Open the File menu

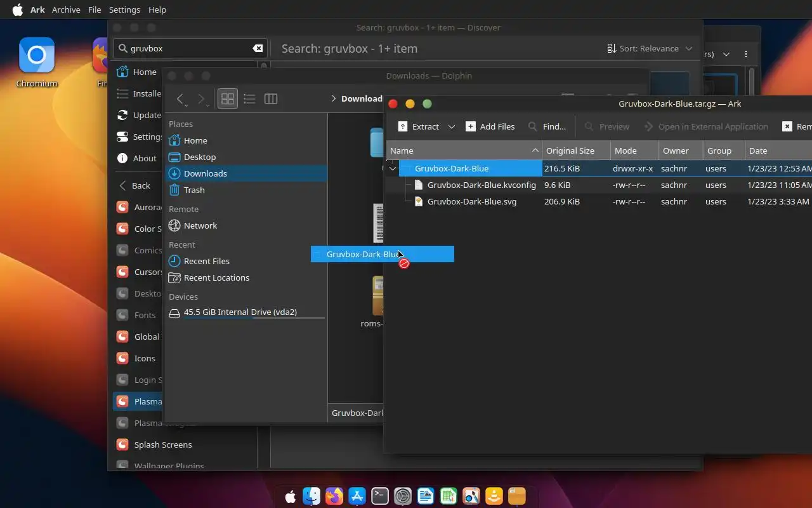pyautogui.click(x=95, y=10)
